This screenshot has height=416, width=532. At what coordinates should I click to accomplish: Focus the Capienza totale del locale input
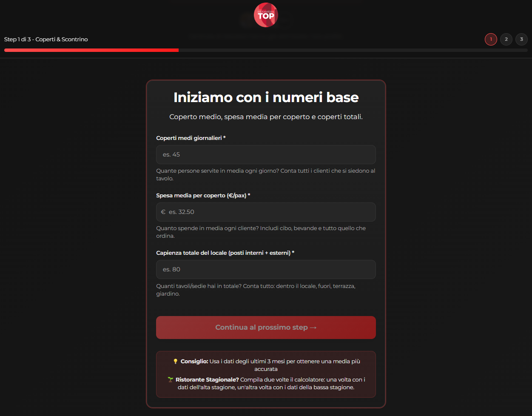(266, 269)
